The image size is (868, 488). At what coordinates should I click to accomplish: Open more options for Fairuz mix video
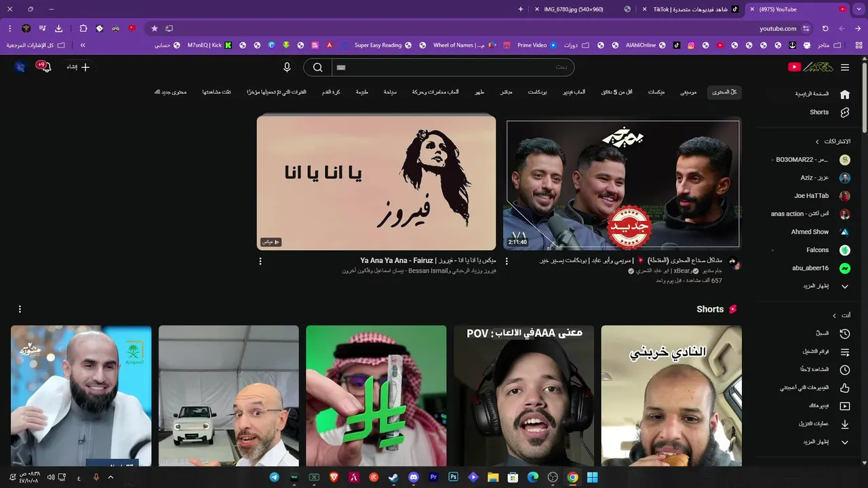tap(260, 261)
